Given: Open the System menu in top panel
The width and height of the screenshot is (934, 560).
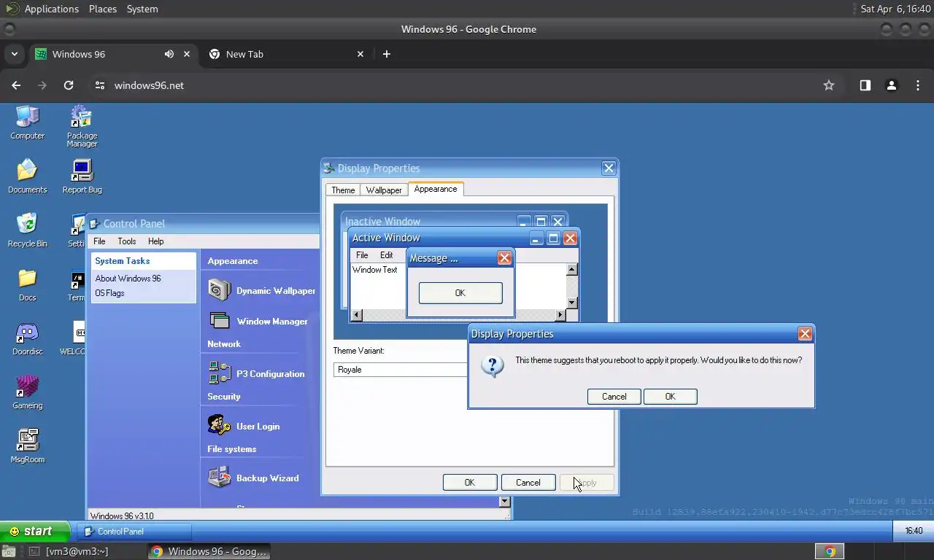Looking at the screenshot, I should (142, 9).
